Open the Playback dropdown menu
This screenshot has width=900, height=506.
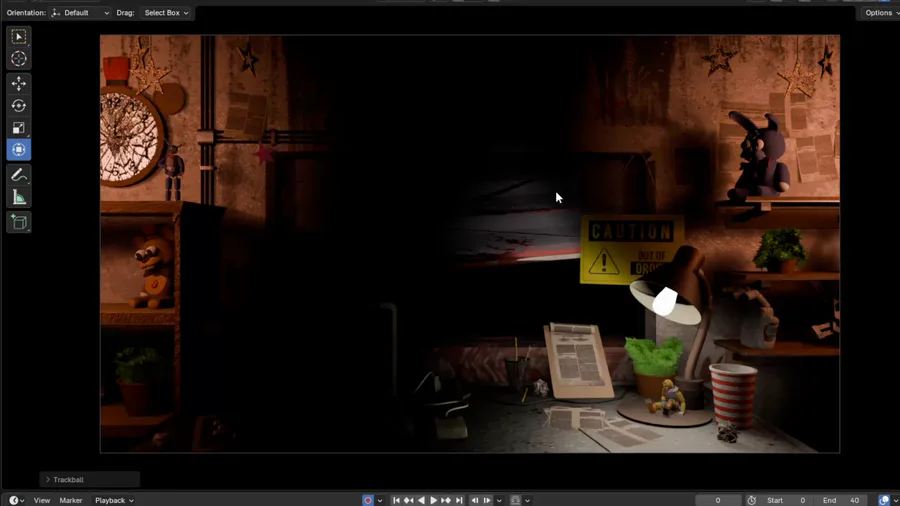click(x=114, y=500)
